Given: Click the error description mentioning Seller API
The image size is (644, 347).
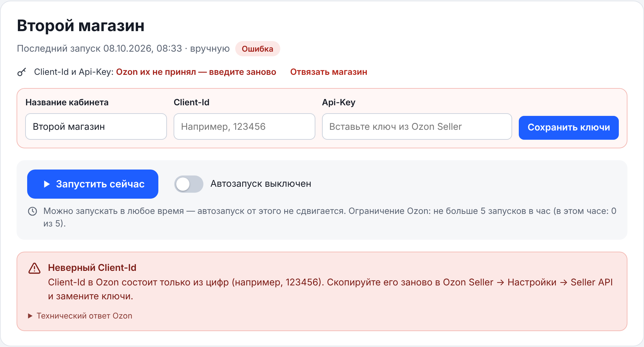Looking at the screenshot, I should (x=330, y=289).
